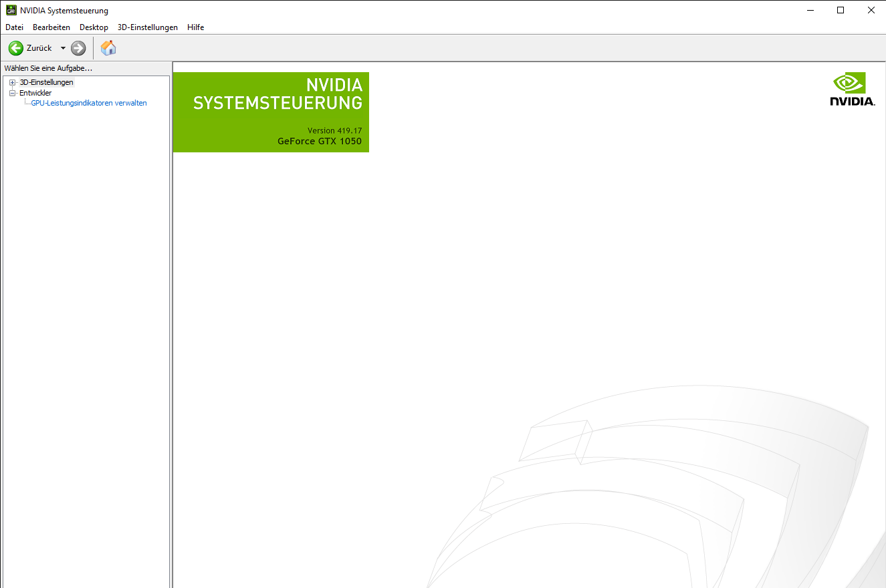Collapse the Entwickler tree node

click(12, 93)
